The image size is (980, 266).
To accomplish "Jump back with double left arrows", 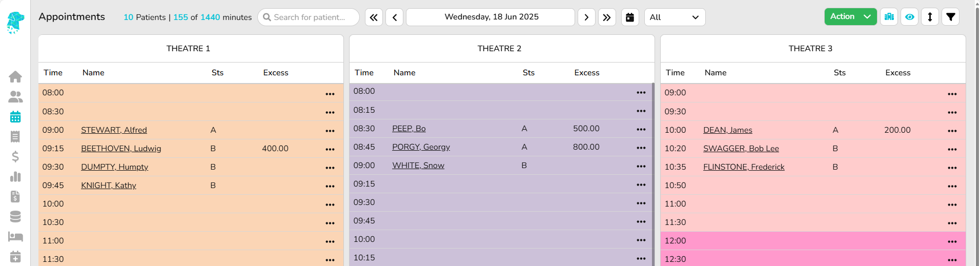I will (374, 17).
